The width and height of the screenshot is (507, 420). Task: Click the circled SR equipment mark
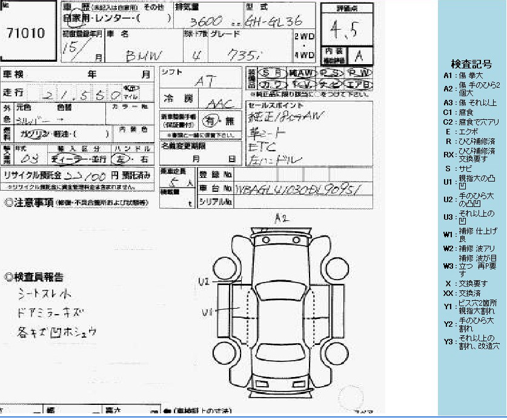tap(271, 73)
